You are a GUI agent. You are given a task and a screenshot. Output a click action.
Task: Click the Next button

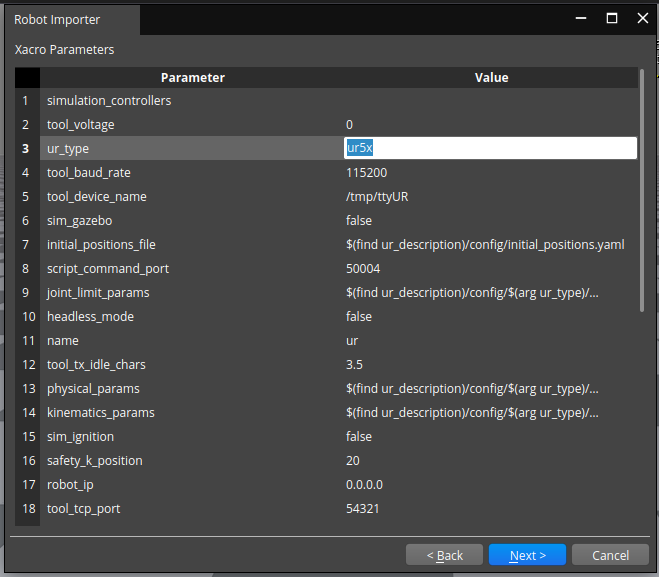coord(527,555)
